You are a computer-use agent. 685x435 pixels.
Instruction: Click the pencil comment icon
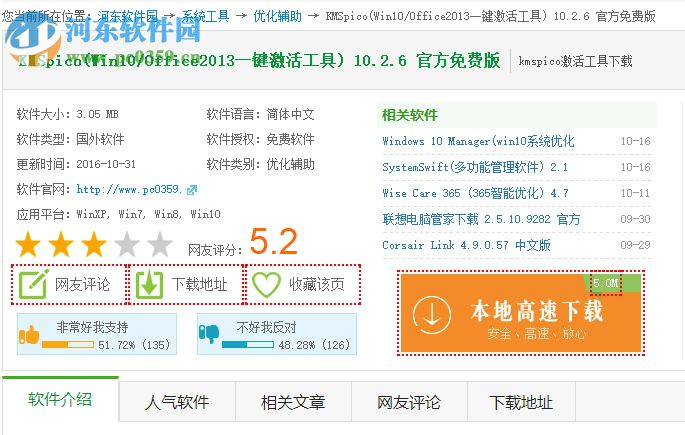(33, 284)
